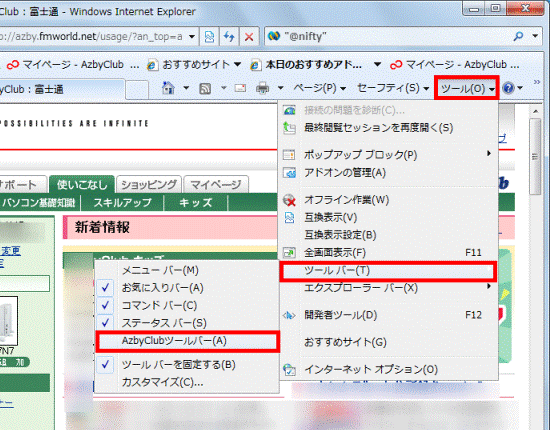550x430 pixels.
Task: Open ツール バー(T) submenu
Action: (x=388, y=271)
